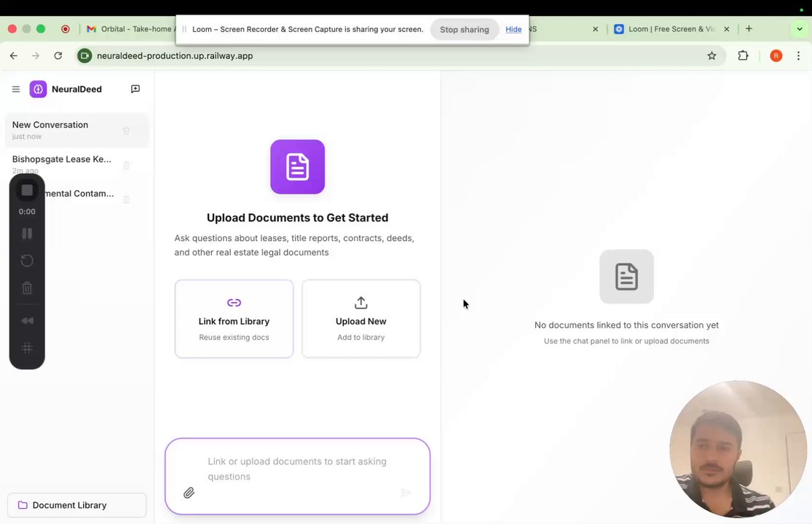Click the red recording indicator in tab bar

pyautogui.click(x=66, y=29)
